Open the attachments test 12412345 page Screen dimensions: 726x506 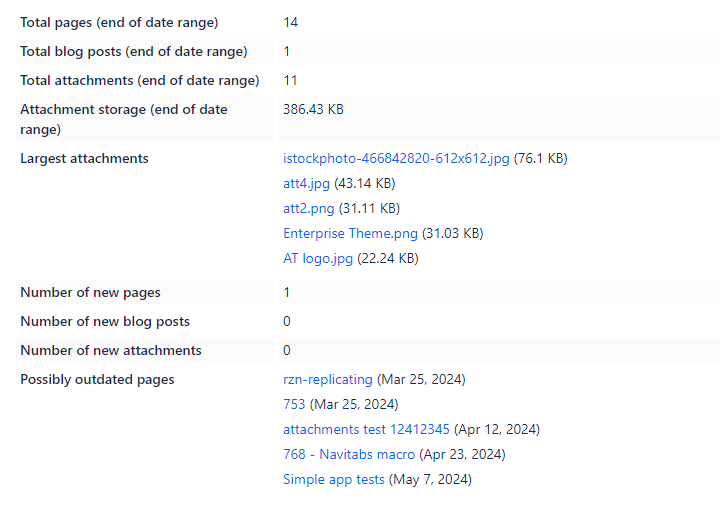pyautogui.click(x=366, y=429)
